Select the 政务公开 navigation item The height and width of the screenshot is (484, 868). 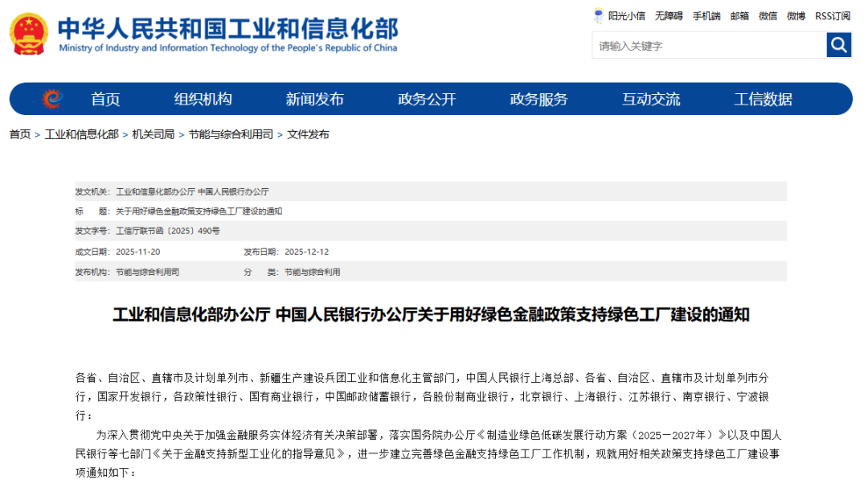click(427, 99)
